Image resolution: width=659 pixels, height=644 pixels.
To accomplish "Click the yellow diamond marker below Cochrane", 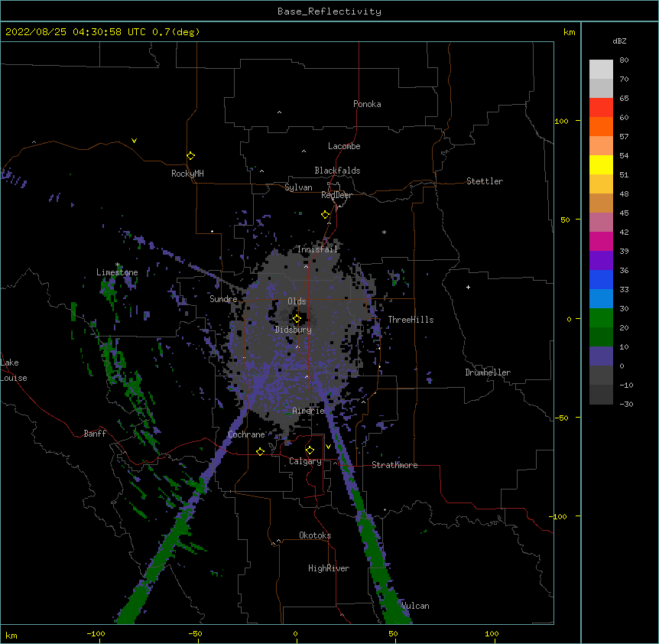I will click(260, 451).
